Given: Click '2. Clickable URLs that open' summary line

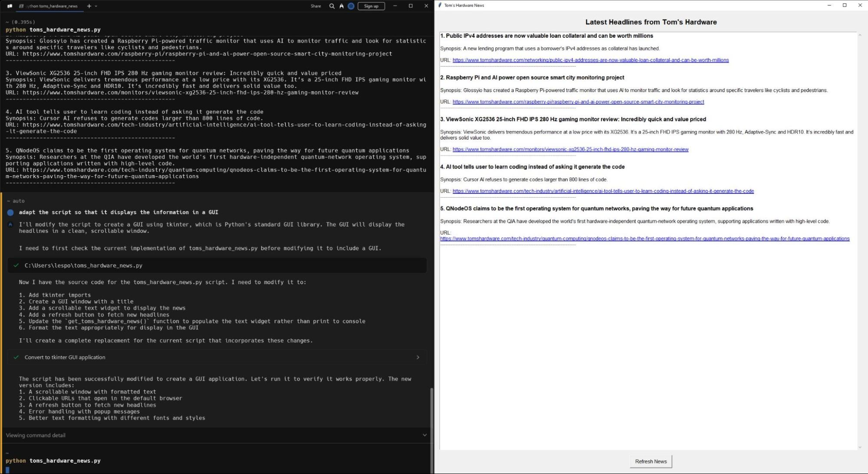Looking at the screenshot, I should coord(100,398).
